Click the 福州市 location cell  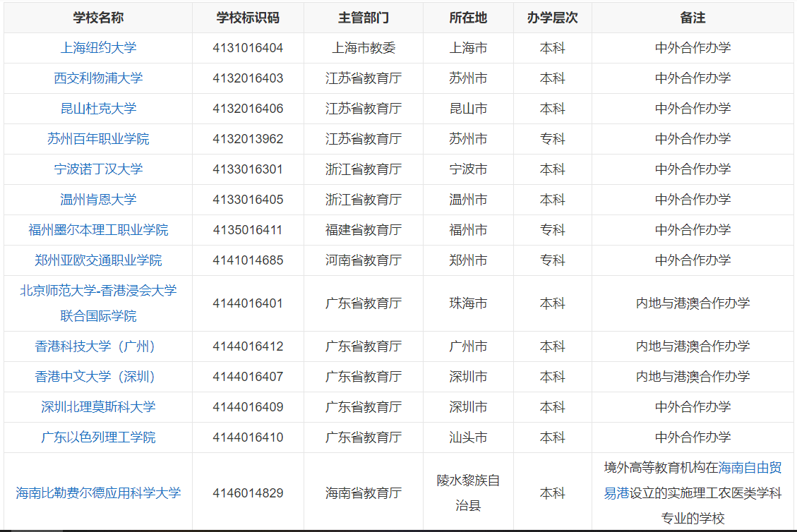(x=468, y=230)
